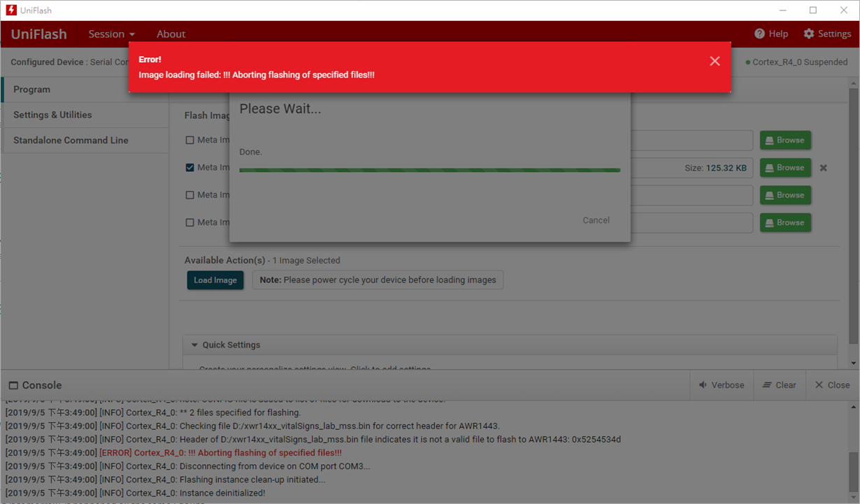
Task: Click the Console panel icon
Action: (x=13, y=386)
